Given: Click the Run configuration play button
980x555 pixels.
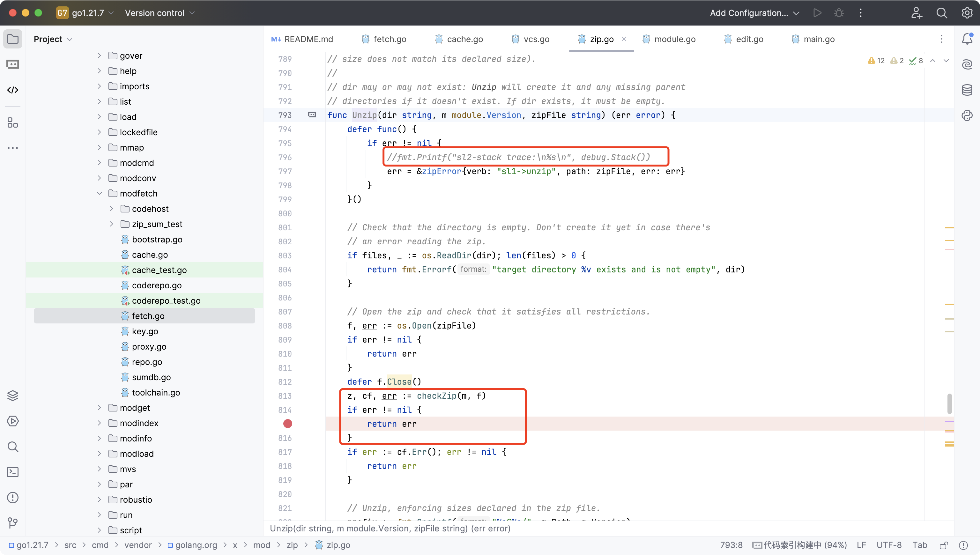Looking at the screenshot, I should 817,13.
